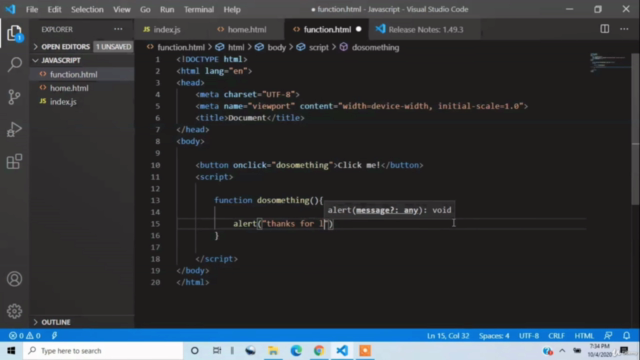
Task: Click UTF-8 encoding in status bar
Action: pos(529,336)
